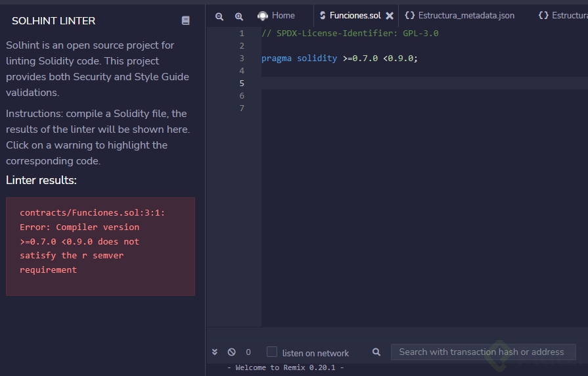
Task: Focus the transaction hash search field
Action: pos(483,352)
